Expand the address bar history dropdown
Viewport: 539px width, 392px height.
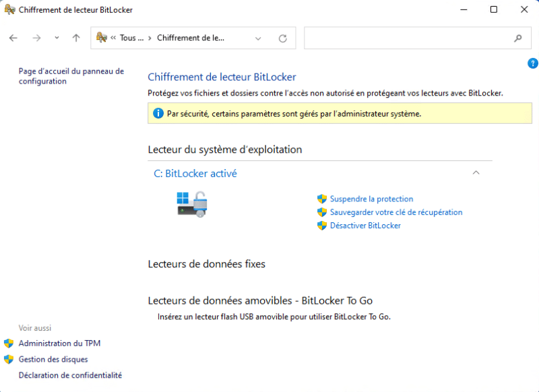click(x=258, y=38)
